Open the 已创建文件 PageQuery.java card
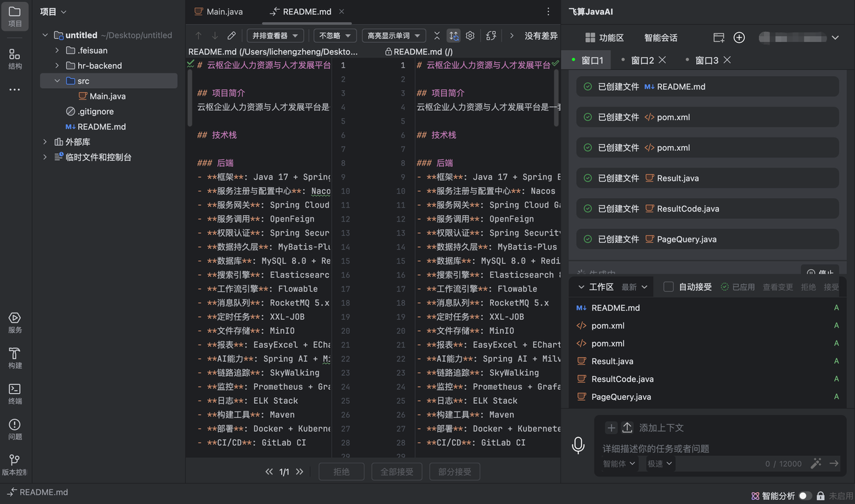 coord(707,239)
